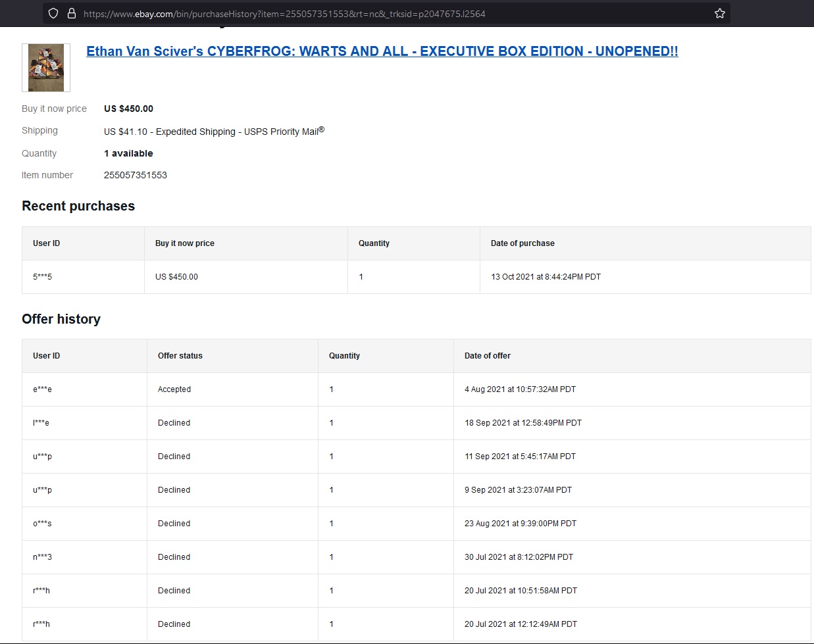This screenshot has height=644, width=814.
Task: Select the US $450.00 cell in Recent purchases
Action: pos(176,277)
